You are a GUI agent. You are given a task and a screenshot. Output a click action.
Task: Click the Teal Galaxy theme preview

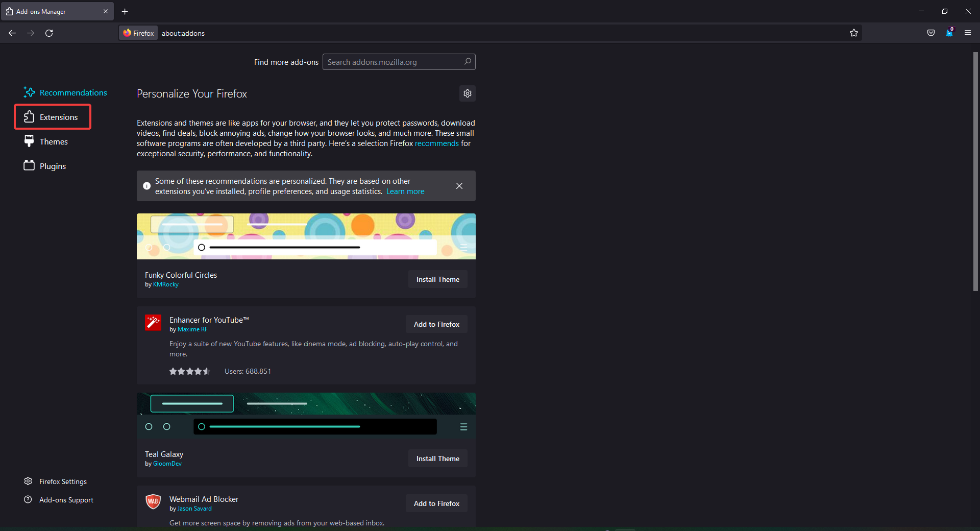(x=306, y=416)
